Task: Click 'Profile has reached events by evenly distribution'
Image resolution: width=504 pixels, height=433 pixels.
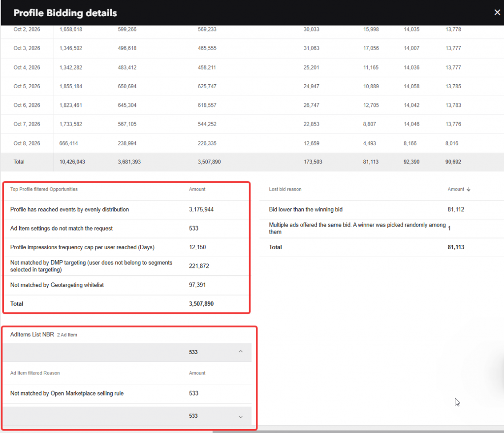Action: 69,209
